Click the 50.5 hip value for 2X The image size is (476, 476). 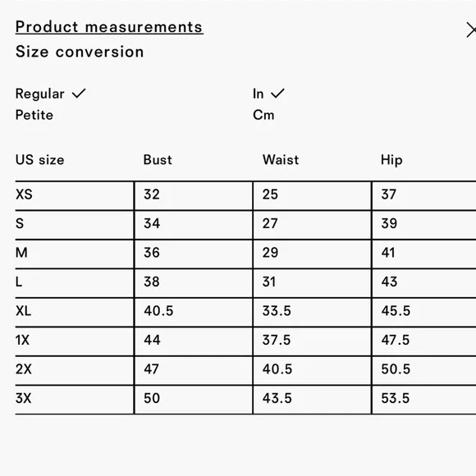click(396, 369)
